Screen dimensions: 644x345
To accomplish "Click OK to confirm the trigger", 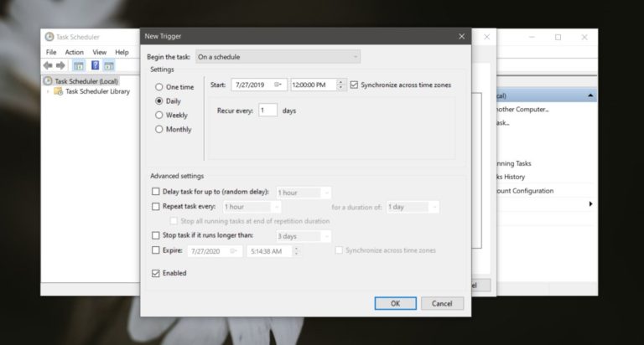I will coord(395,303).
